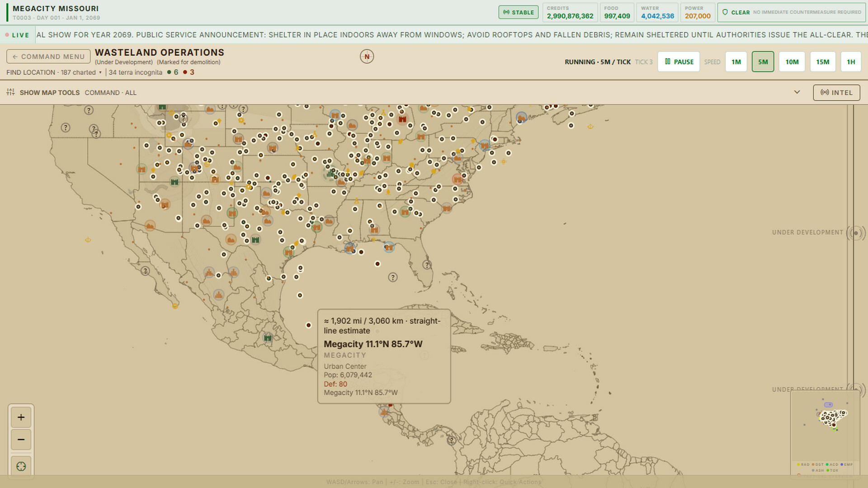Click the Power resource counter
This screenshot has width=868, height=488.
698,12
